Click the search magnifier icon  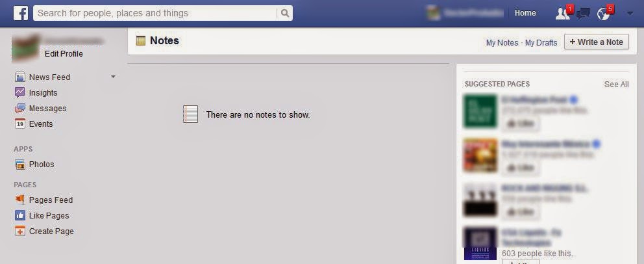click(284, 13)
